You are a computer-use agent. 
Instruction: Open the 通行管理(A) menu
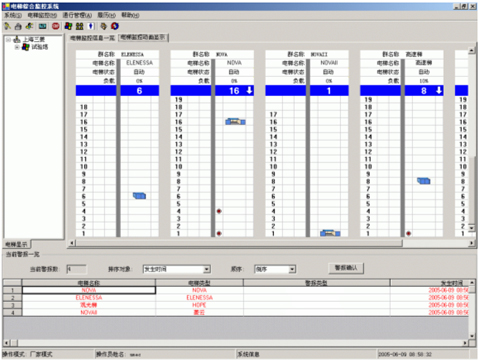[x=77, y=15]
